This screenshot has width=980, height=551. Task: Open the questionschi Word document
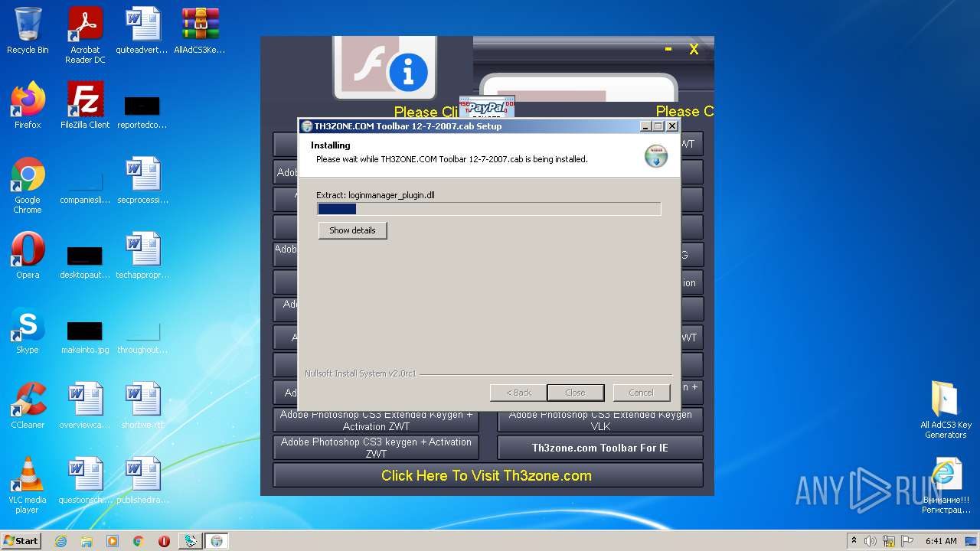85,481
